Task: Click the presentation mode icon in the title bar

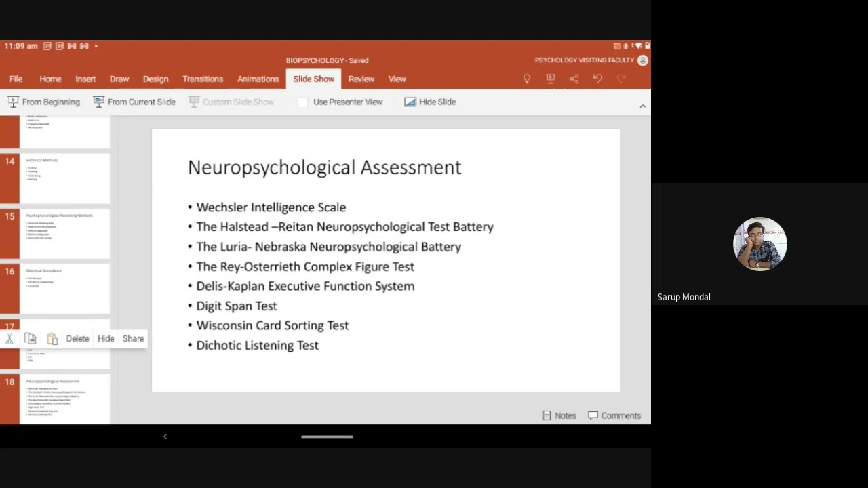Action: [x=551, y=79]
